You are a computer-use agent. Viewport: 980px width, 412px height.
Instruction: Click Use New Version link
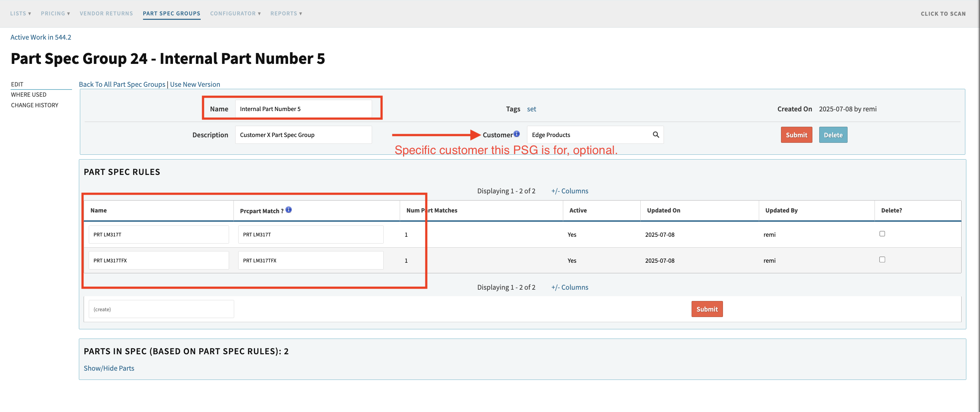[195, 84]
